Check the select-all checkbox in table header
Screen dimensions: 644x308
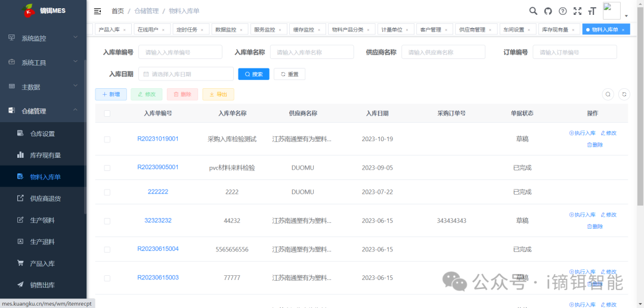pos(107,113)
